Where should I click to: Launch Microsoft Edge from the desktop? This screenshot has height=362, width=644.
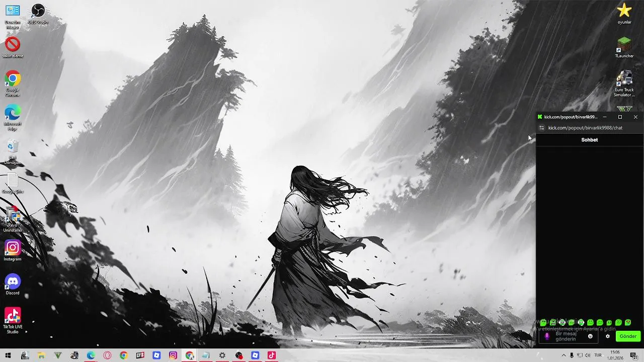[x=13, y=118]
